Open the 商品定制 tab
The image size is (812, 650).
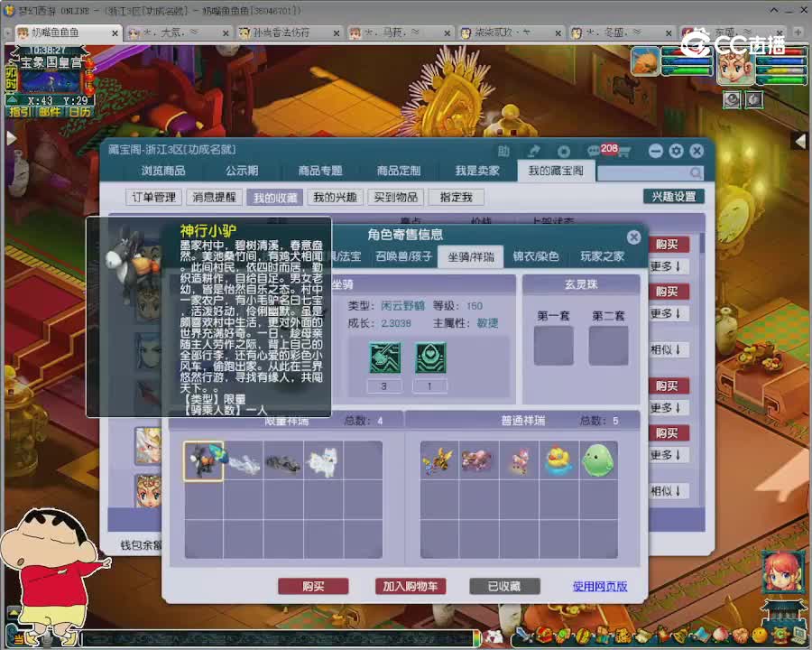click(399, 171)
